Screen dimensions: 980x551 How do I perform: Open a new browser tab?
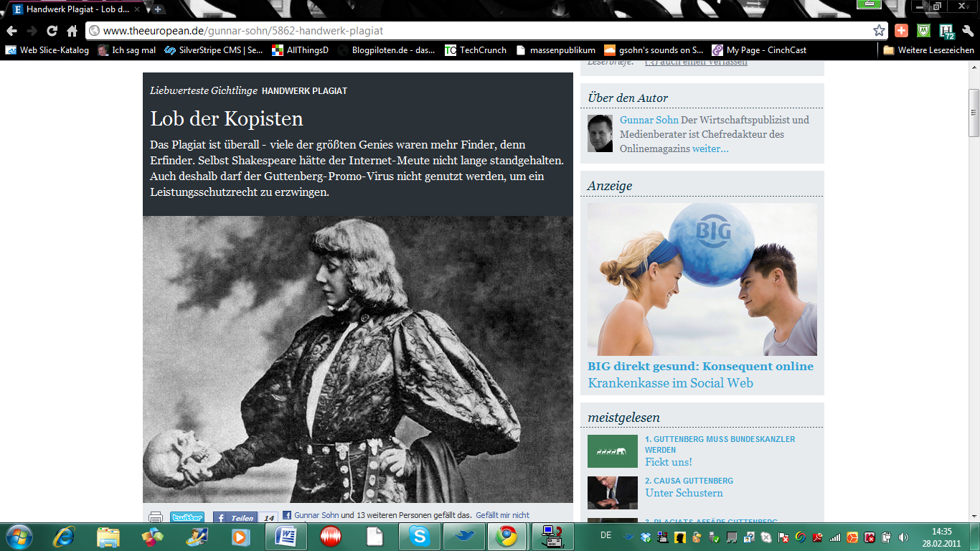(158, 9)
